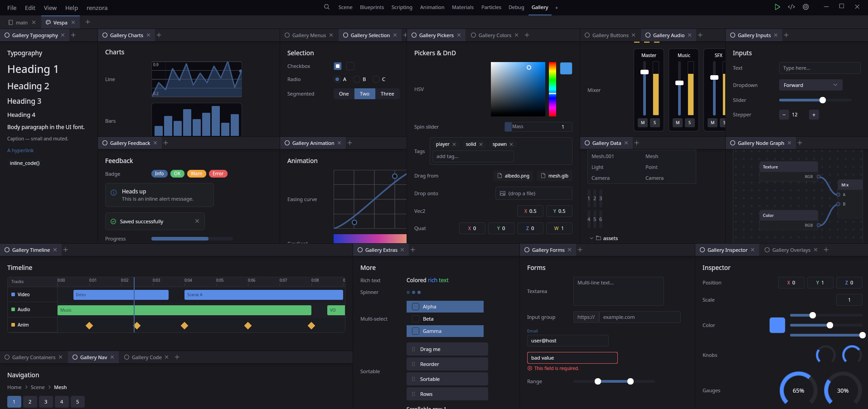868x409 pixels.
Task: Select radio option B
Action: pos(357,79)
